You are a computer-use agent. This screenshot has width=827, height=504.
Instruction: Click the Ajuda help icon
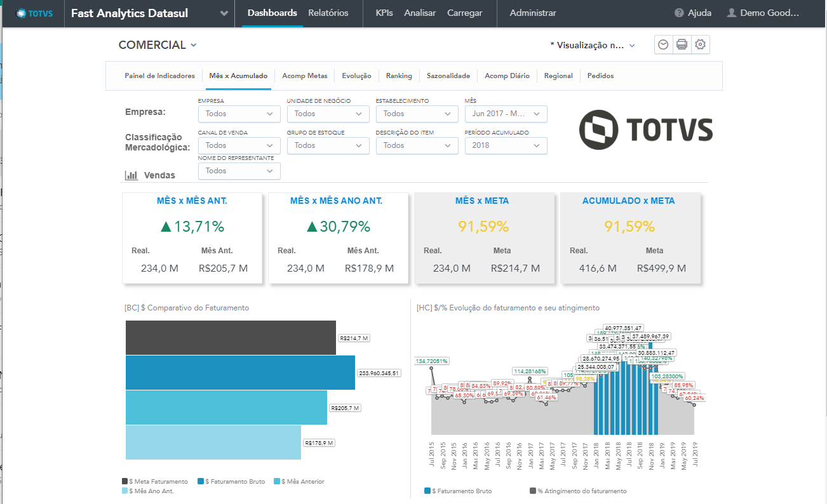(x=679, y=13)
